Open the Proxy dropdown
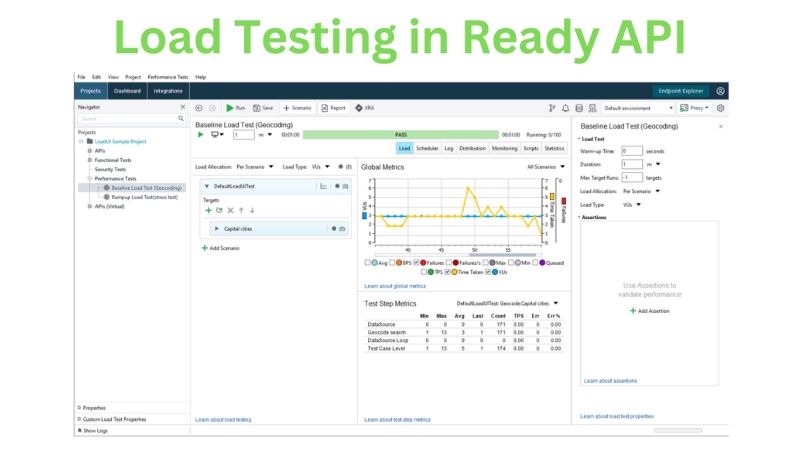Viewport: 800px width, 466px height. coord(694,108)
